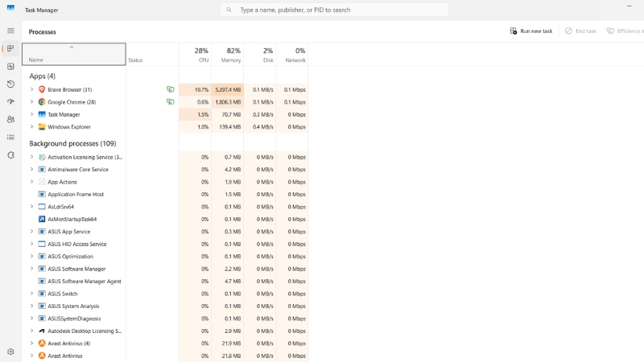The image size is (644, 362).
Task: Sort by Status column header
Action: pyautogui.click(x=152, y=54)
